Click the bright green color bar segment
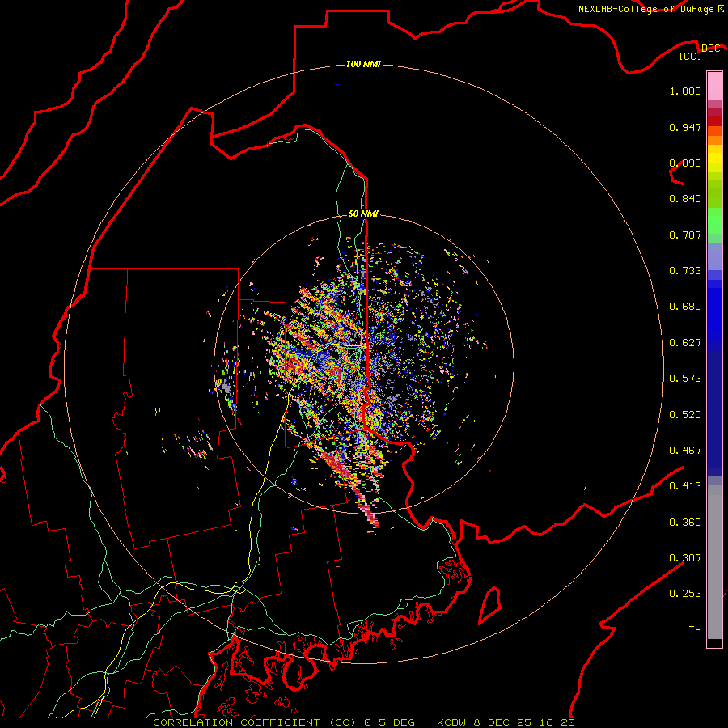This screenshot has height=728, width=728. (x=714, y=221)
